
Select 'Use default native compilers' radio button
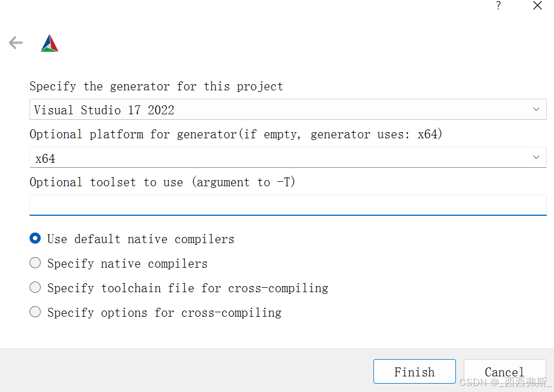35,239
